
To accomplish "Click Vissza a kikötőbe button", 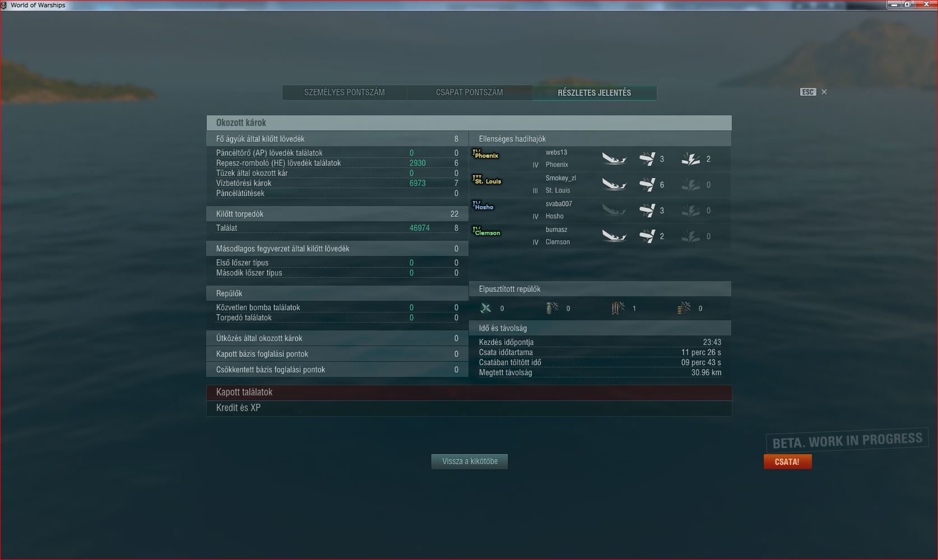I will click(470, 461).
